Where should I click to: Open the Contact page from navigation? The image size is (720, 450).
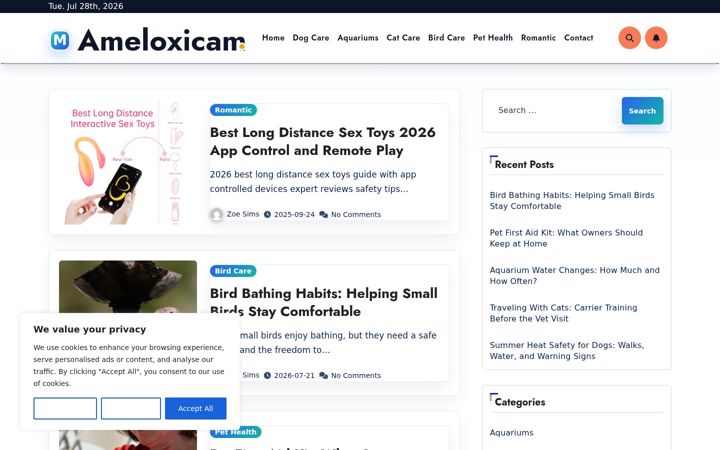pos(579,38)
